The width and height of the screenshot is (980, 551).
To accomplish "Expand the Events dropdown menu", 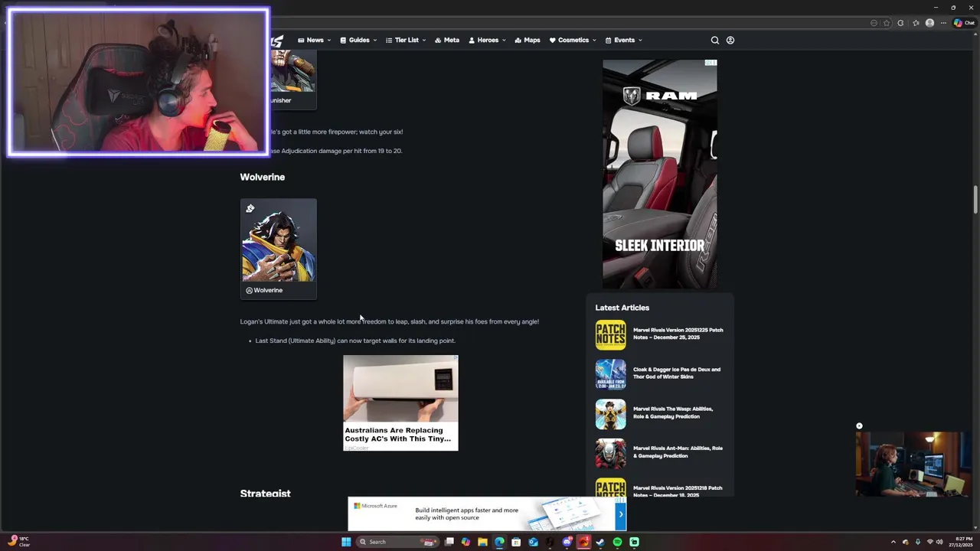I will tap(623, 40).
